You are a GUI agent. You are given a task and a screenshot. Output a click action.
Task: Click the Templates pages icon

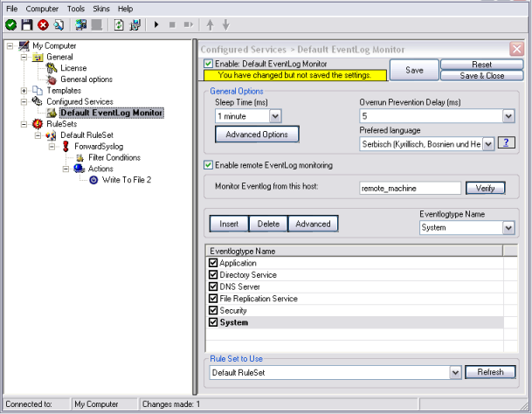point(38,90)
